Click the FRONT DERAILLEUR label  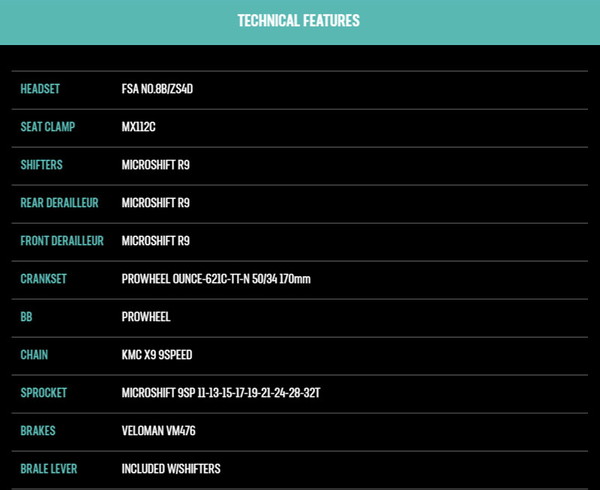(62, 241)
